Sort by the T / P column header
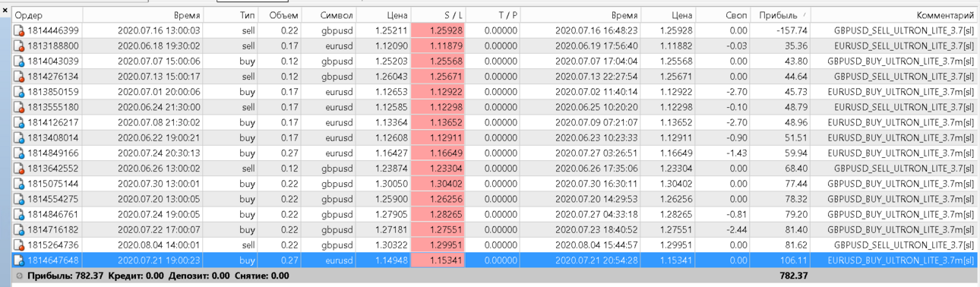 [493, 15]
